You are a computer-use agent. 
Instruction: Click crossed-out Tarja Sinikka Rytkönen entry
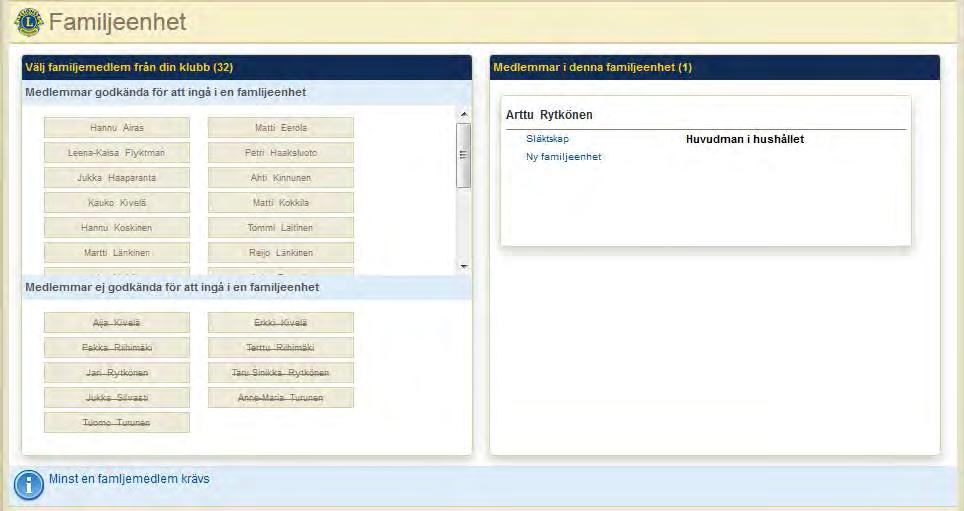click(281, 373)
